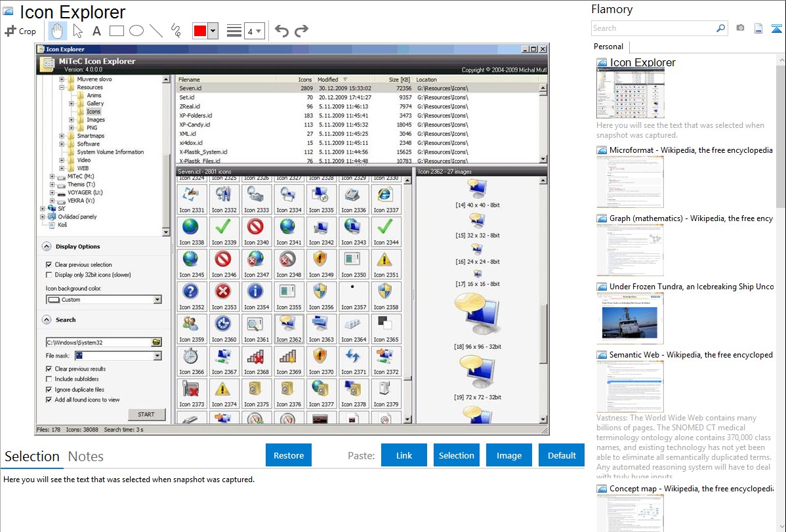
Task: Open the Personal tab in Flamory
Action: (609, 47)
